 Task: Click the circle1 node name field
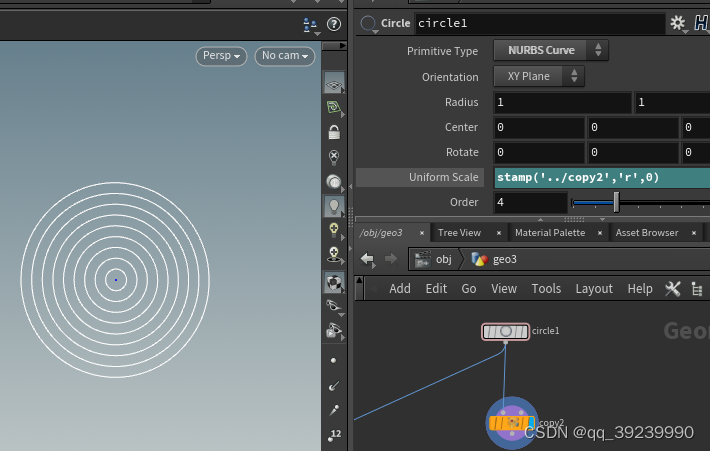[x=540, y=23]
